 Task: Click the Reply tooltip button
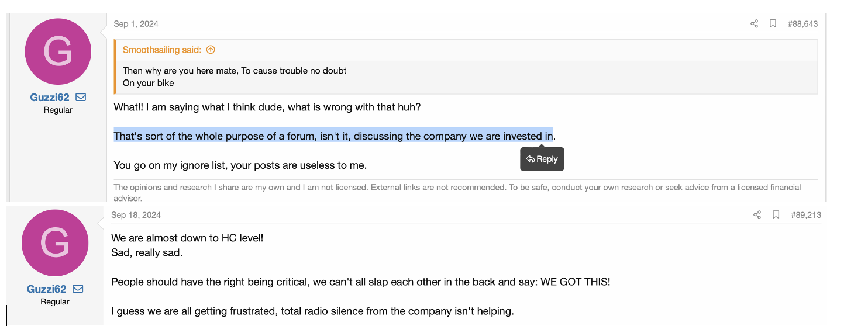(542, 159)
